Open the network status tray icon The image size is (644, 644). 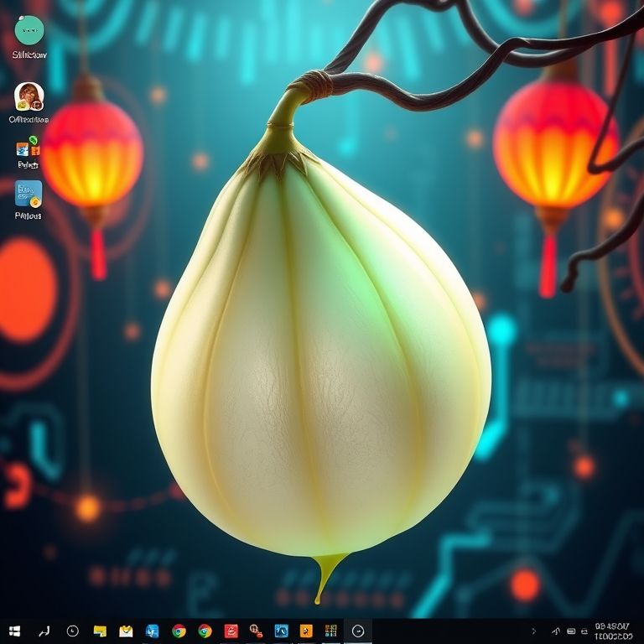555,631
